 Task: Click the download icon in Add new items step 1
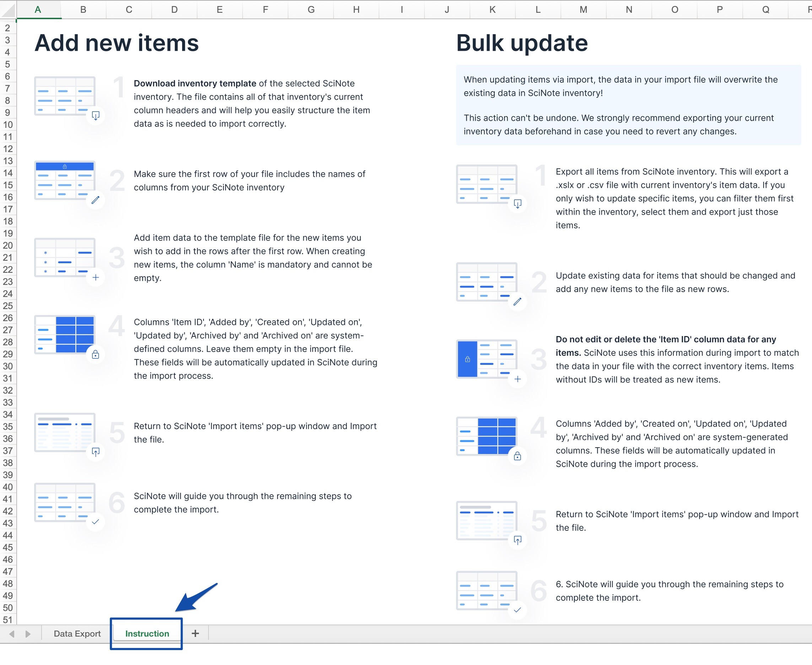click(95, 115)
